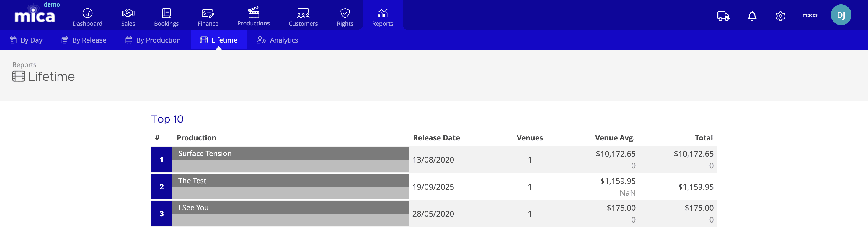868x227 pixels.
Task: Click the Analytics user icon
Action: pos(261,40)
